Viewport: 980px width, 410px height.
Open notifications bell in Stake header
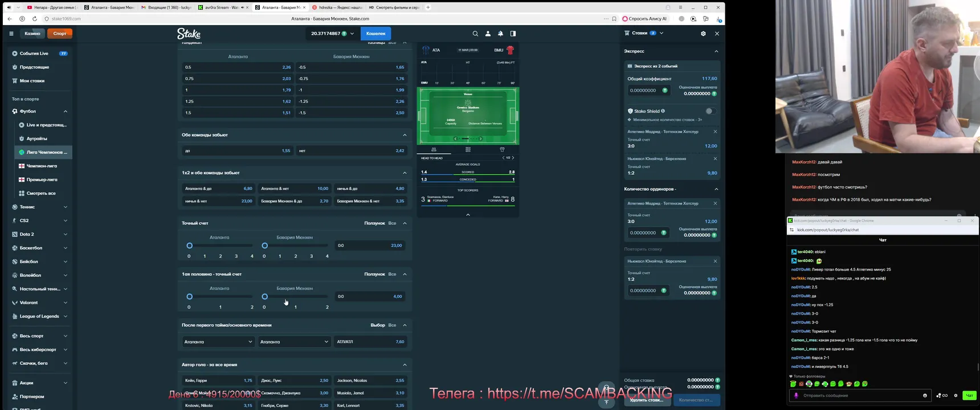[x=500, y=34]
